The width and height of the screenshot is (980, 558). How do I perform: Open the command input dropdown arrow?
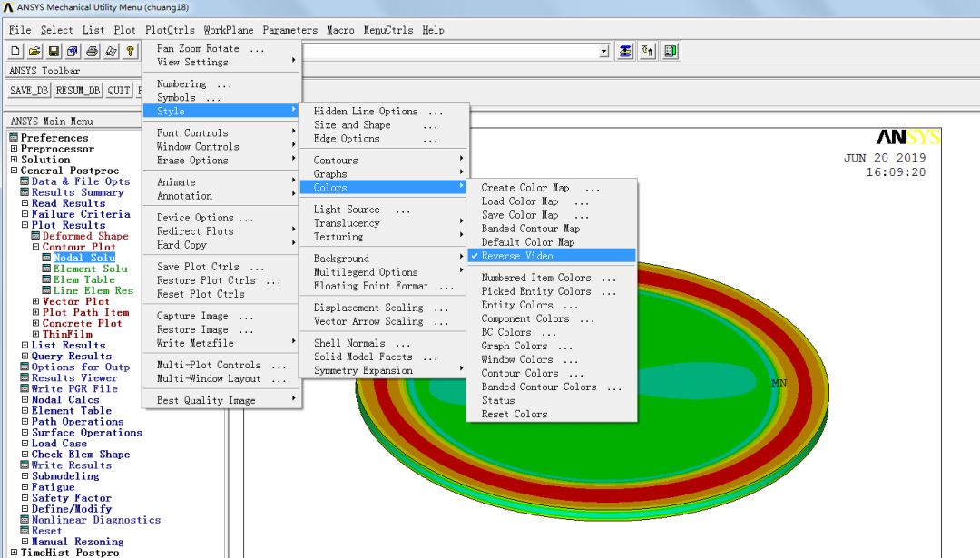click(603, 51)
